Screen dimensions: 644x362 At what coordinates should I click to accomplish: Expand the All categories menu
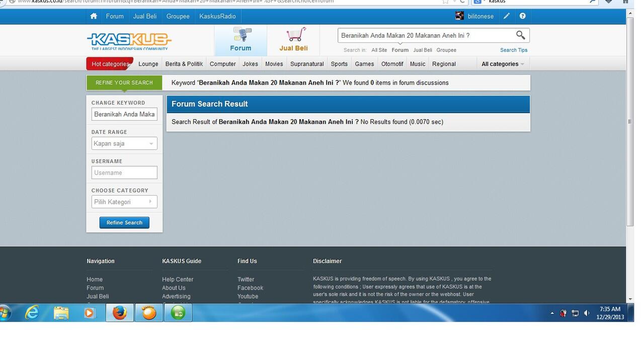tap(503, 64)
